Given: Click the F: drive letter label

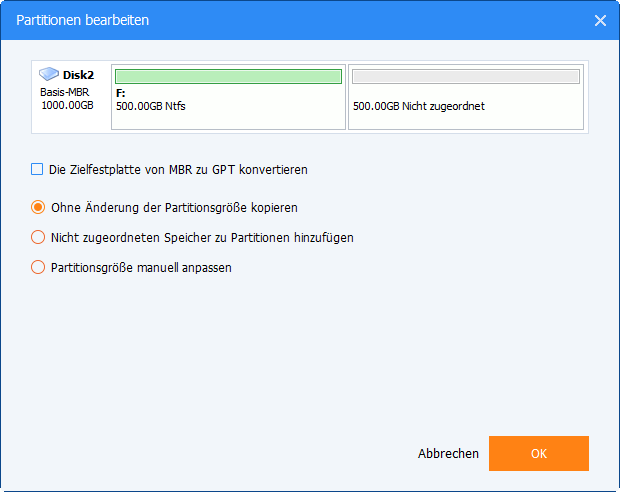Looking at the screenshot, I should pos(121,93).
